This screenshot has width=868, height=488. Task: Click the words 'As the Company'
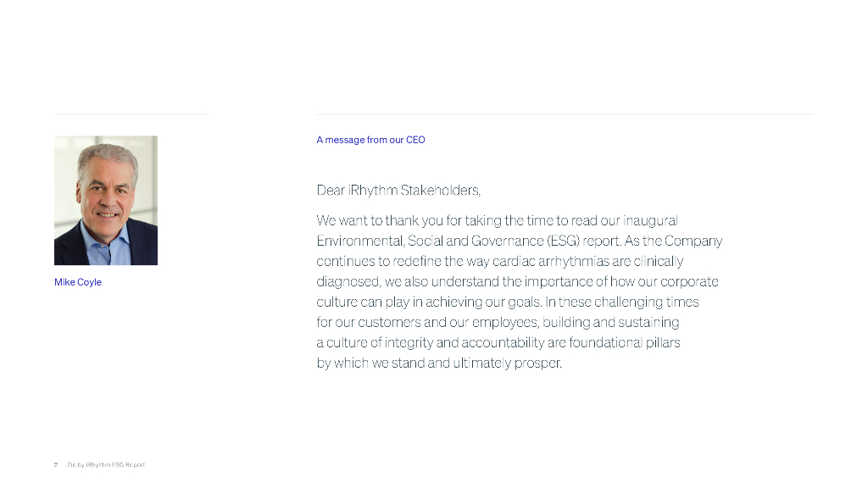[x=673, y=241]
